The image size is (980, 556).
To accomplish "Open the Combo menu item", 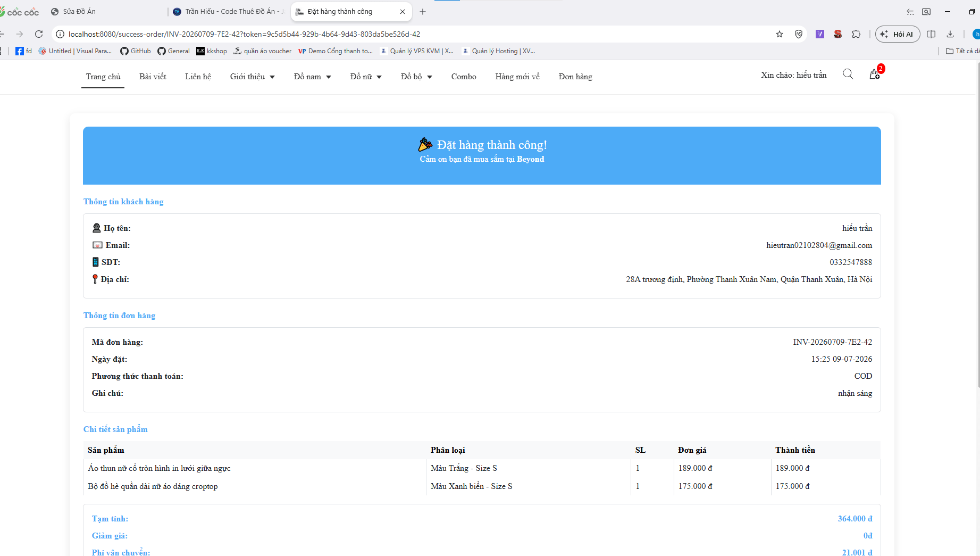I will 464,77.
